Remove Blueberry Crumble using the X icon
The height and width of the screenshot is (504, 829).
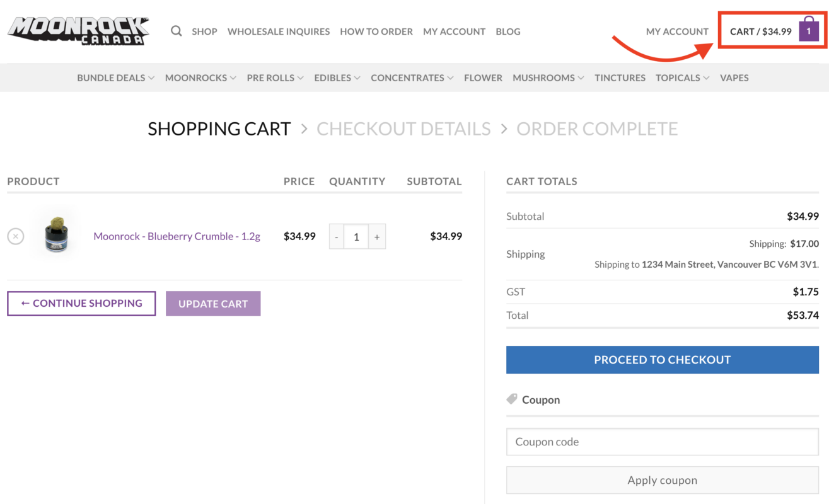(15, 236)
